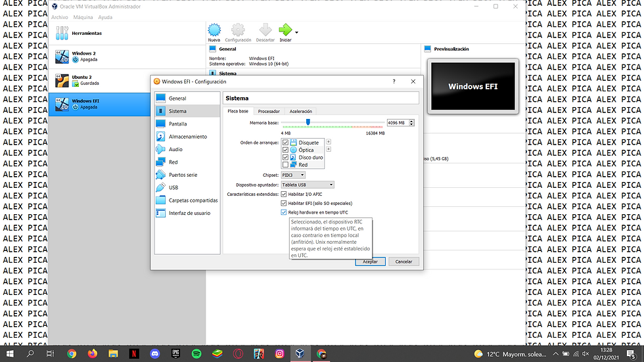Viewport: 644px width, 362px height.
Task: Select Sistema category in settings sidebar
Action: pyautogui.click(x=187, y=111)
